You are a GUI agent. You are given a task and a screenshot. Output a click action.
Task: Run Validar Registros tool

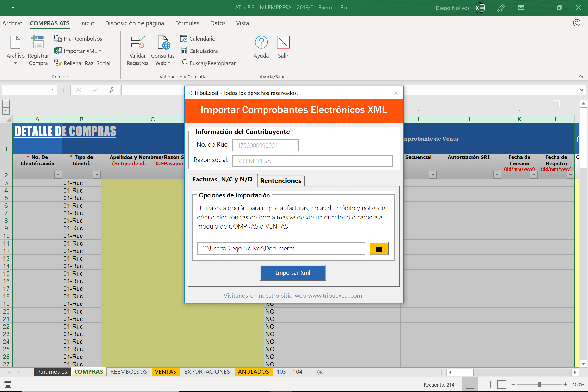coord(138,50)
